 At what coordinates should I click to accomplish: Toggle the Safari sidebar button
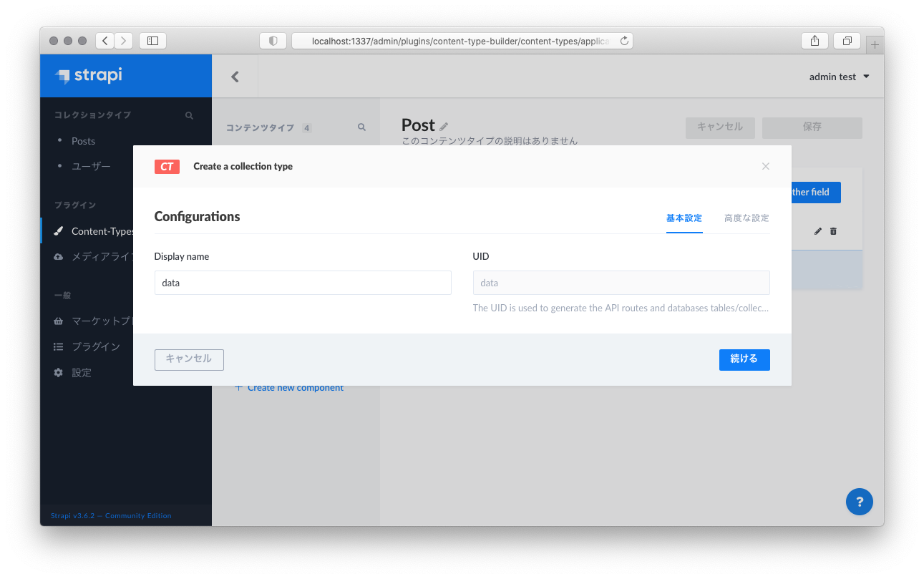click(152, 41)
